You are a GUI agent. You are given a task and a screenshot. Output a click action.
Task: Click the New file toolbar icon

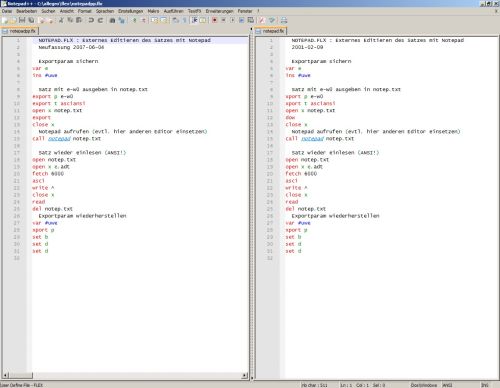5,20
